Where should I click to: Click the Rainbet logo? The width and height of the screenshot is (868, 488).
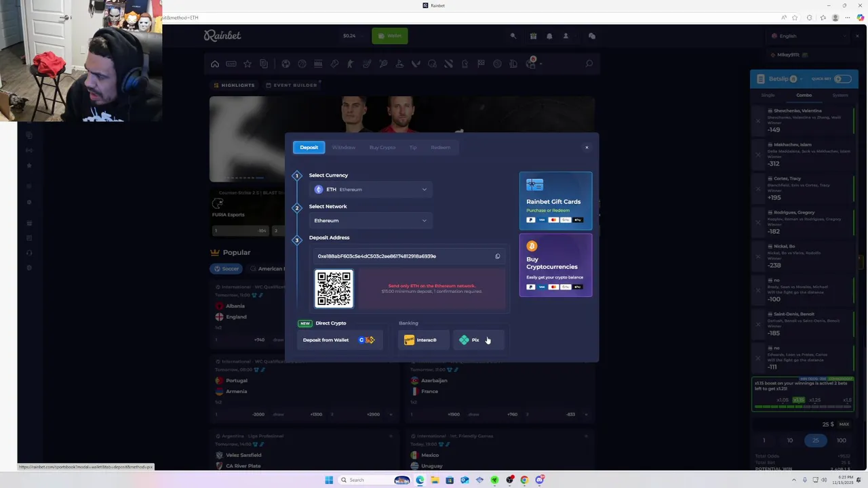click(x=222, y=35)
